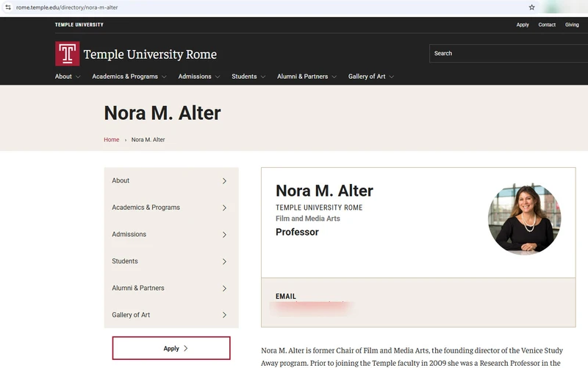Click the large Nora M. Alter page heading
Viewport: 588px width, 368px height.
pyautogui.click(x=162, y=113)
